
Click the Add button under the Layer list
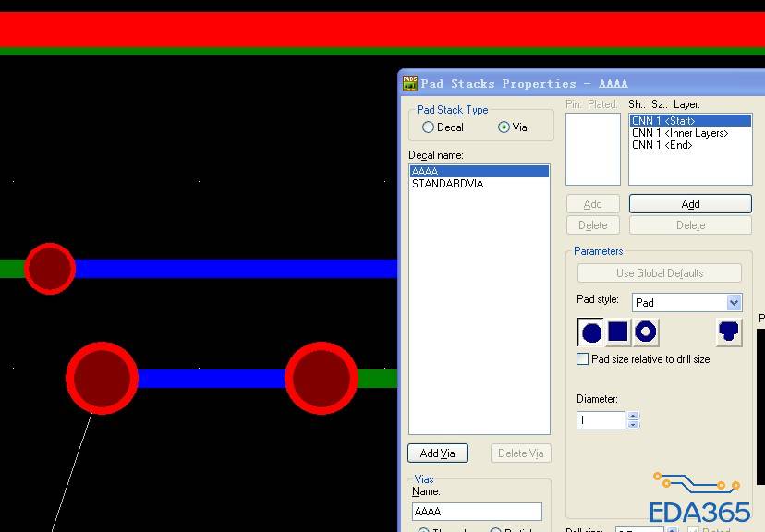click(690, 204)
